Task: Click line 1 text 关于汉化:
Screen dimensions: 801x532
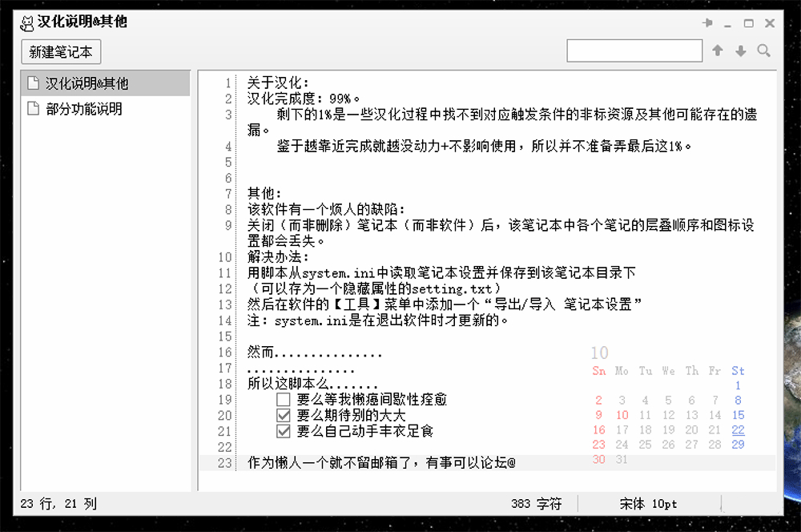Action: tap(278, 83)
